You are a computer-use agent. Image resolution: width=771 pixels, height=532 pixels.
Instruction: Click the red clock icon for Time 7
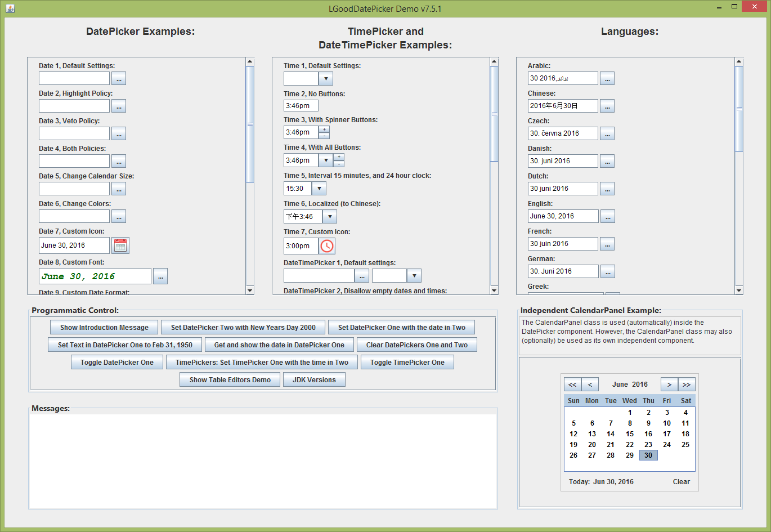click(327, 246)
